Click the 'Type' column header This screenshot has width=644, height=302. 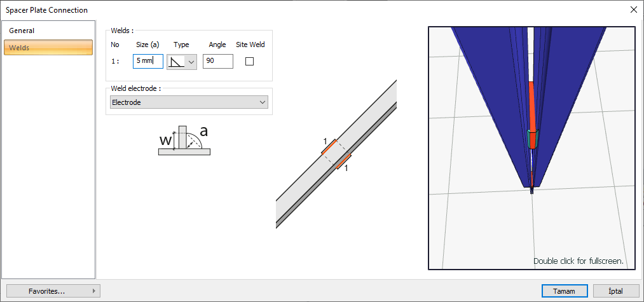pos(181,45)
